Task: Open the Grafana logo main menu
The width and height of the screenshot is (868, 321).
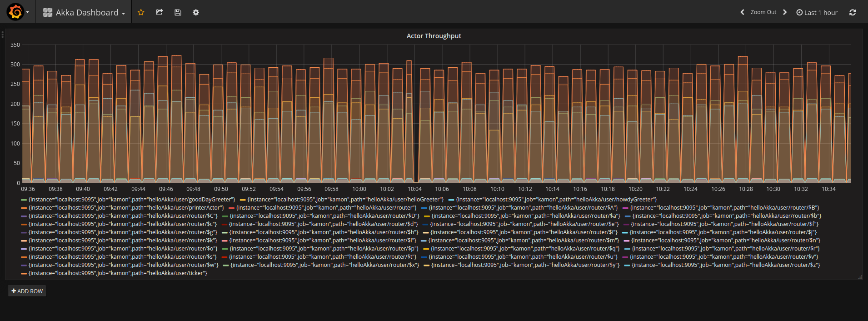Action: (x=15, y=12)
